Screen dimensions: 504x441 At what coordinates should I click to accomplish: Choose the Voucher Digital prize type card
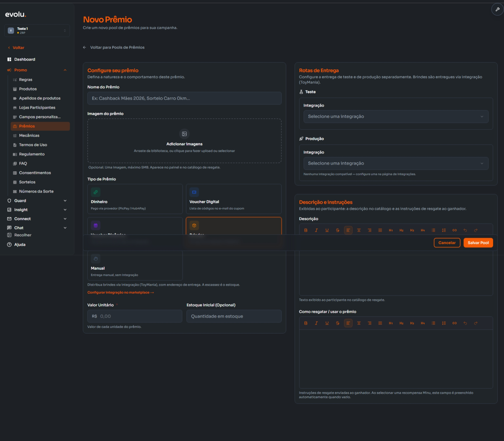(x=233, y=199)
